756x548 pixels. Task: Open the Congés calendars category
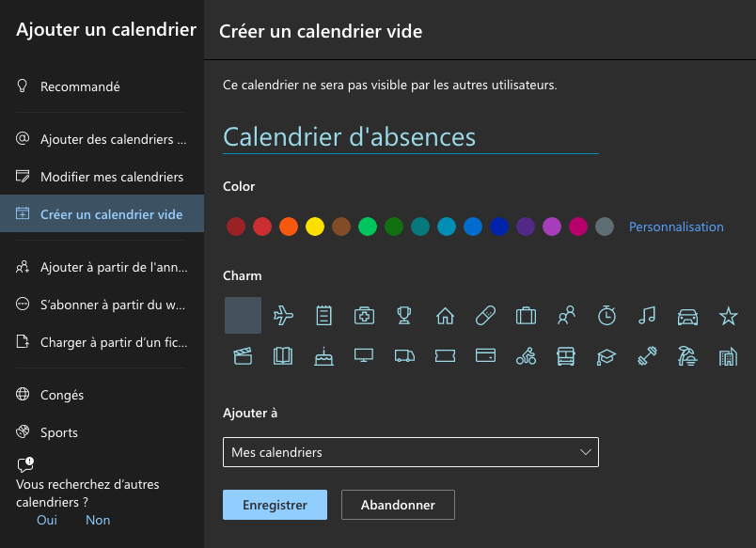click(62, 395)
